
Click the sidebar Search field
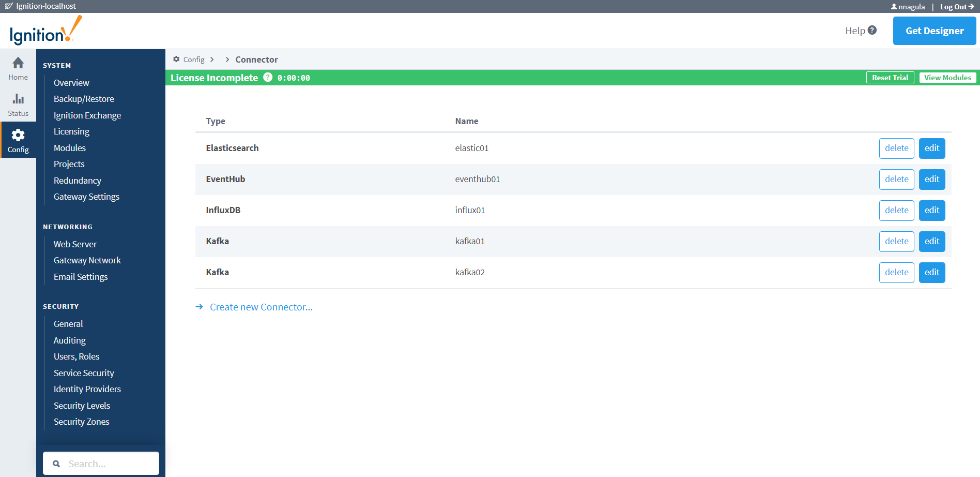tap(101, 464)
